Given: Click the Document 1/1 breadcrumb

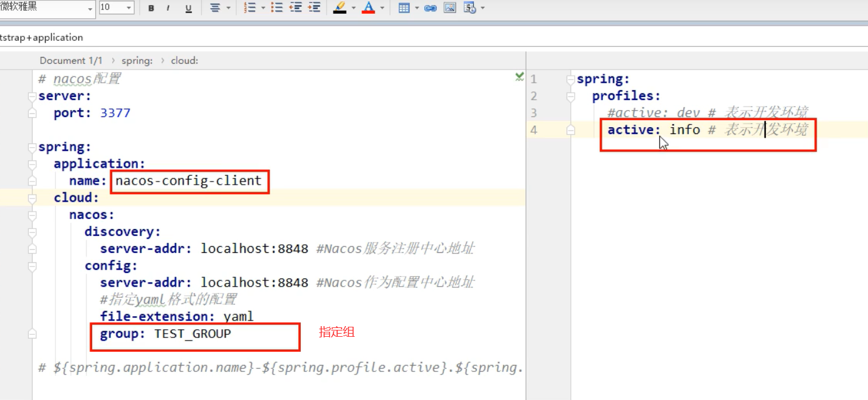Looking at the screenshot, I should (71, 61).
